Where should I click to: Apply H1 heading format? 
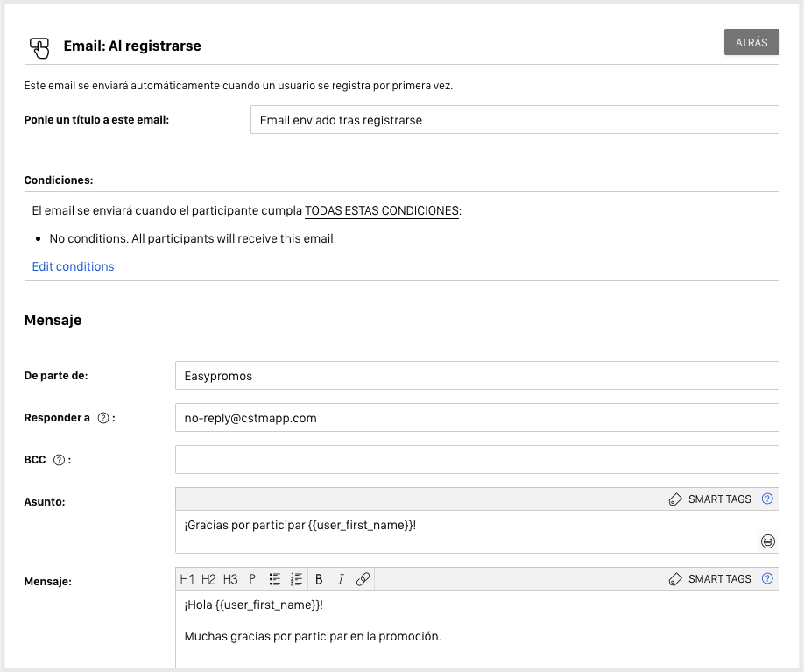187,579
